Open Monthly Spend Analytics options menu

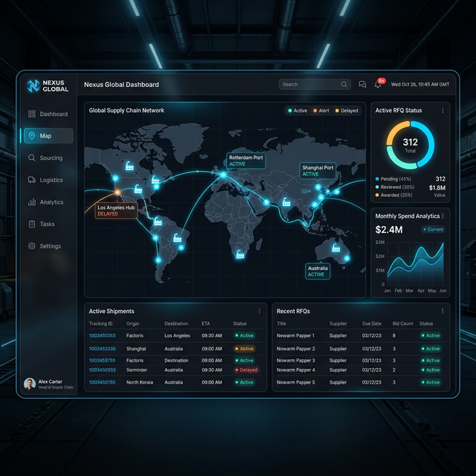point(443,216)
